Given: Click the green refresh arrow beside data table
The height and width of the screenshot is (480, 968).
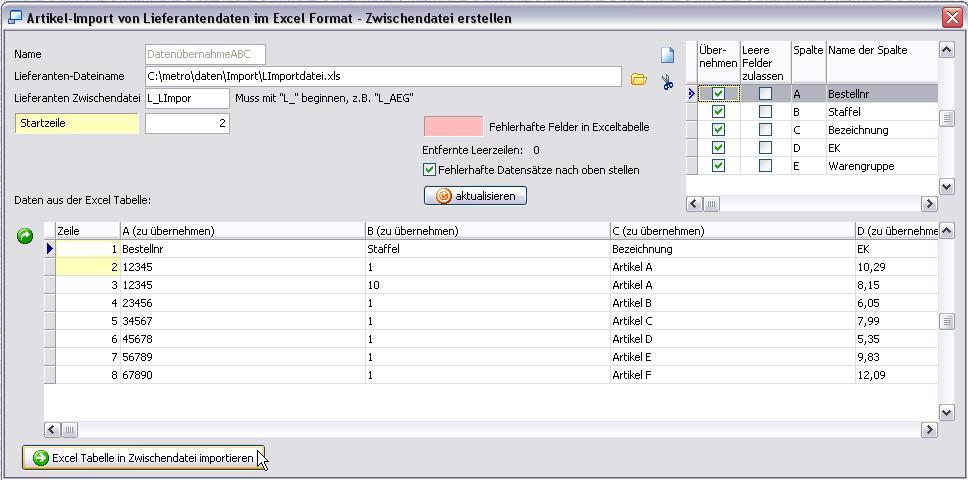Looking at the screenshot, I should tap(25, 236).
